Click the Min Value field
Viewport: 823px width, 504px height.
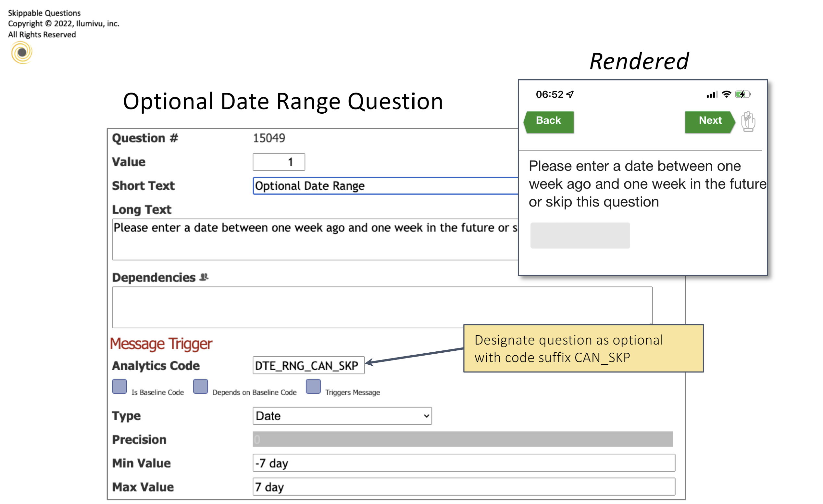(464, 463)
